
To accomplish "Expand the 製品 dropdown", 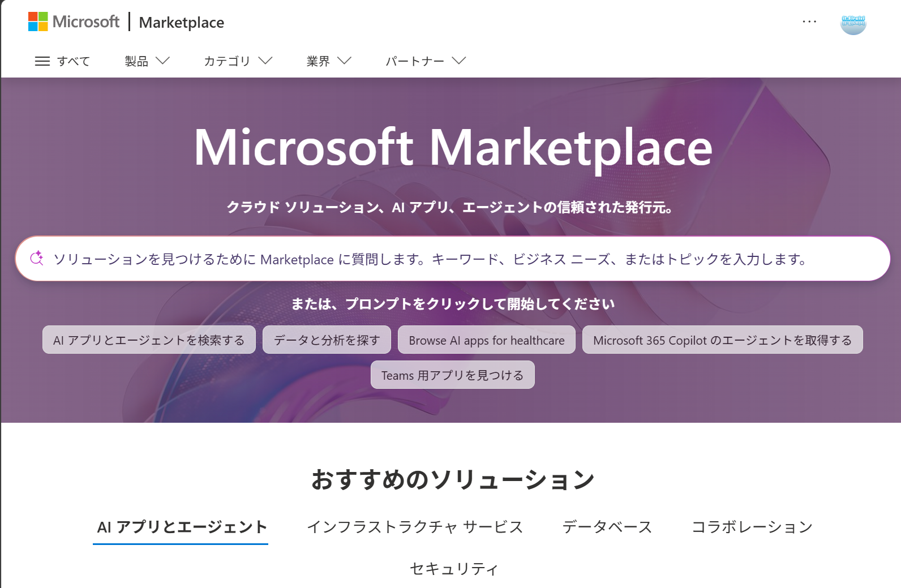I will pos(147,61).
